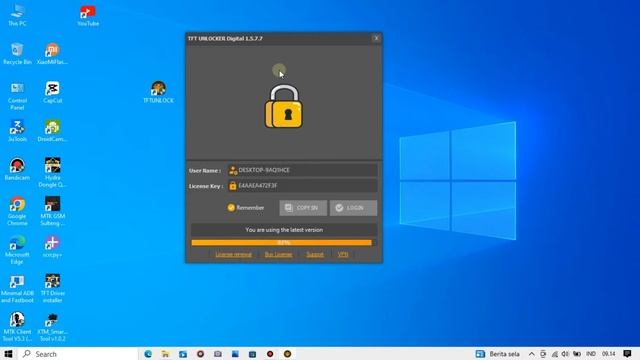
Task: Open the Support link
Action: 315,254
